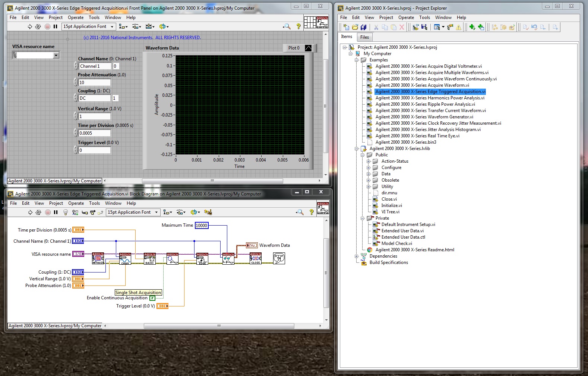
Task: Open the VISA resource name dropdown
Action: (56, 55)
